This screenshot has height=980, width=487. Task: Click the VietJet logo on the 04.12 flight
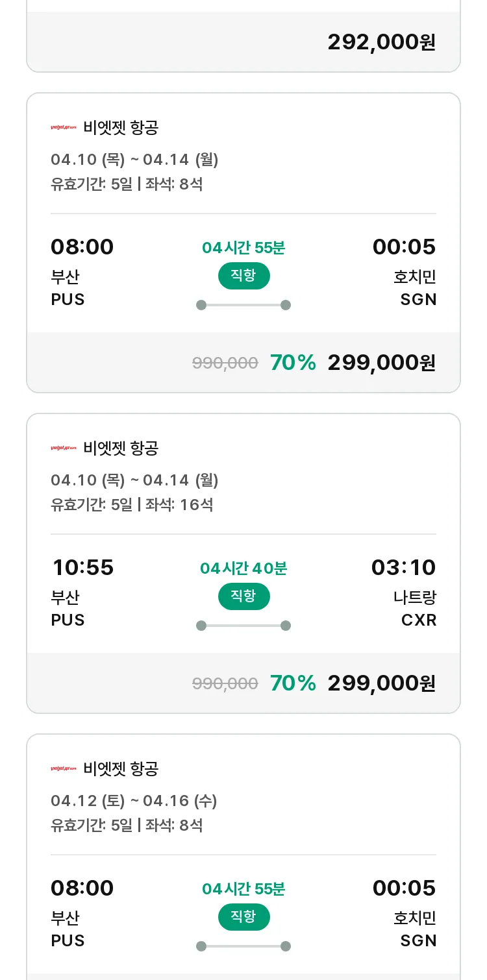[x=64, y=769]
